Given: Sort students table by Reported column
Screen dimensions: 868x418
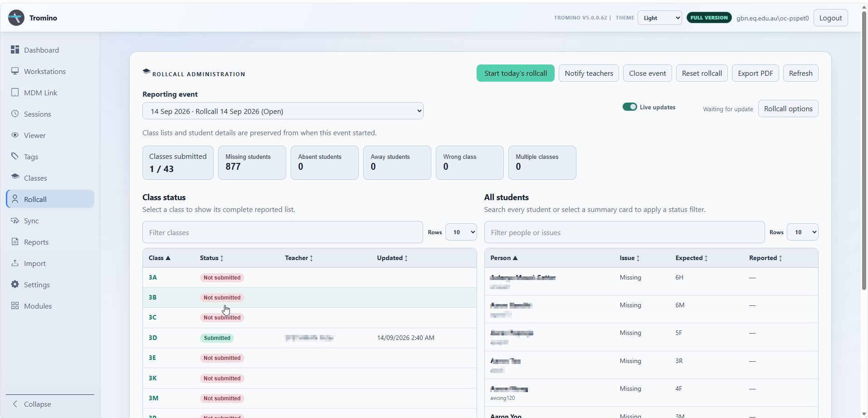Looking at the screenshot, I should [766, 258].
